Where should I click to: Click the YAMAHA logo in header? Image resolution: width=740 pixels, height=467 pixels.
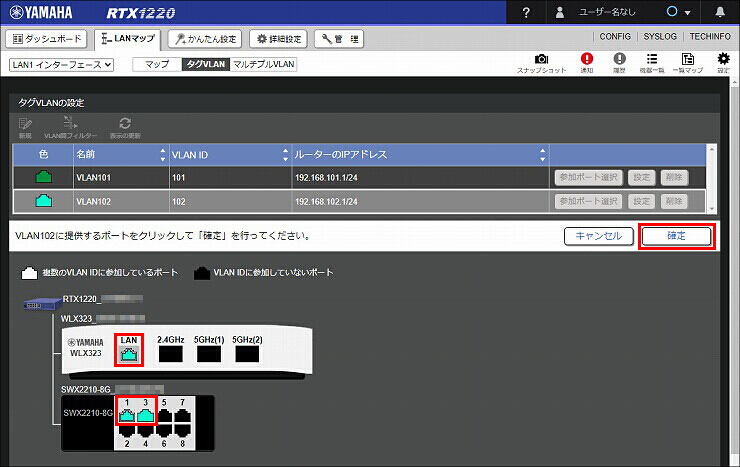[41, 13]
